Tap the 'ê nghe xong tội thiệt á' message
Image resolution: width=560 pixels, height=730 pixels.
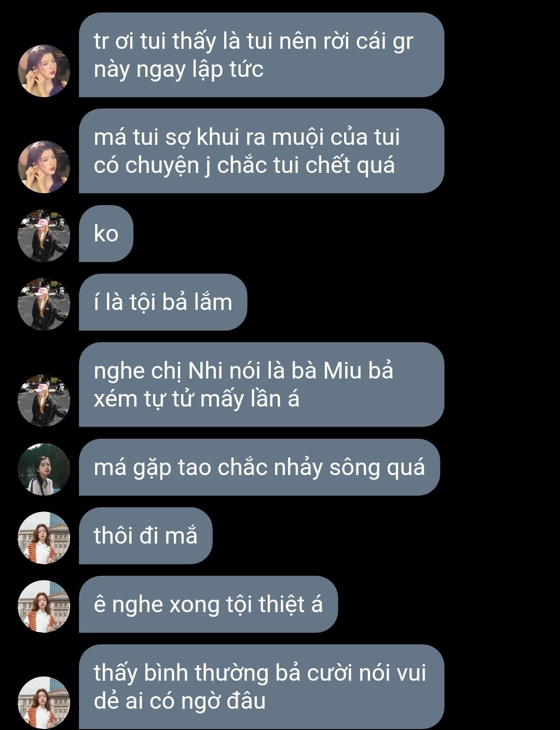point(208,604)
